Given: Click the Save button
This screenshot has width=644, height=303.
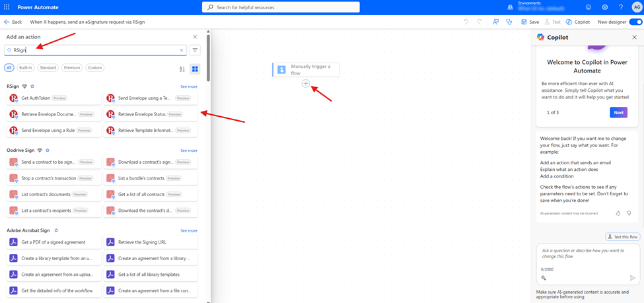Looking at the screenshot, I should pyautogui.click(x=530, y=22).
